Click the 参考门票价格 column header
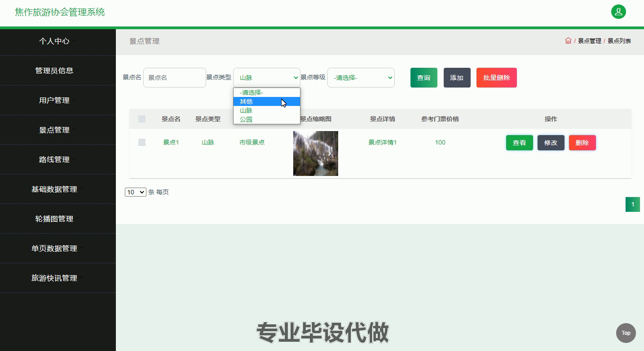 440,119
